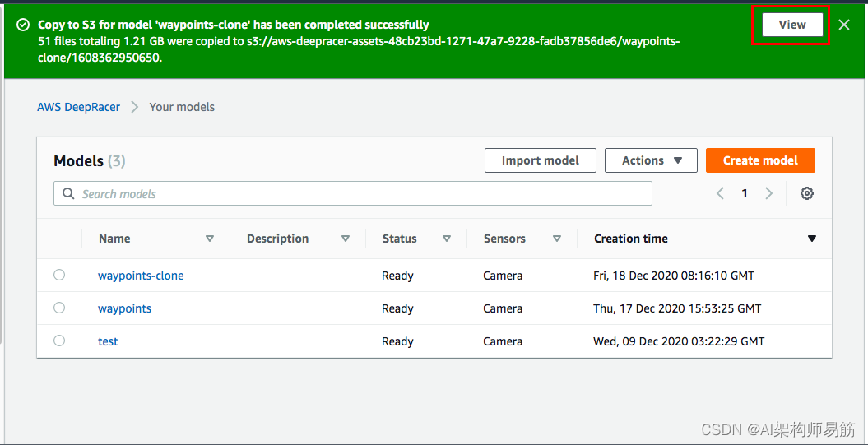Viewport: 868px width, 445px height.
Task: Select the waypoints model radio button
Action: pos(59,308)
